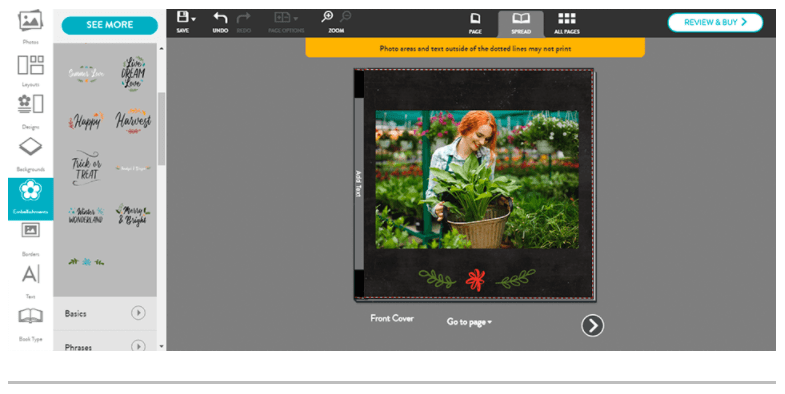Pick the small orange phrase embellishment

[133, 168]
